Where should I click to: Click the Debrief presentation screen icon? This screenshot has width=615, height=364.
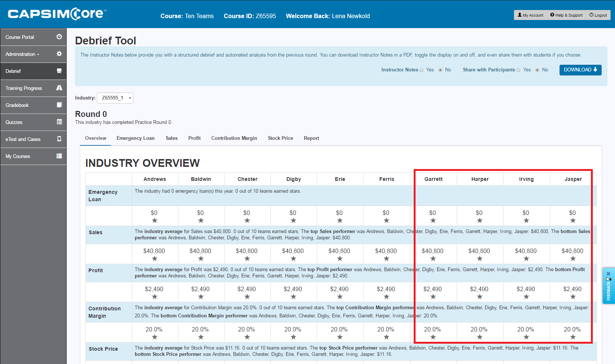tap(59, 71)
